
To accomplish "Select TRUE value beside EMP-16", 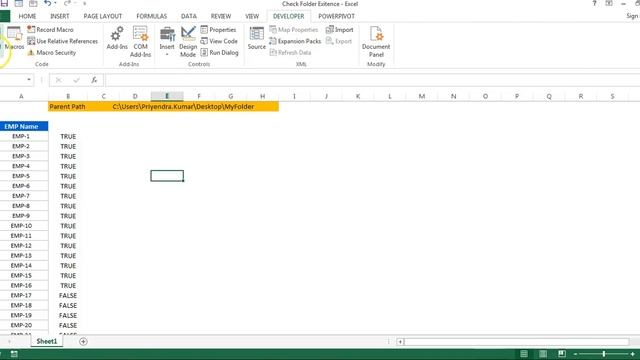I will click(x=68, y=286).
